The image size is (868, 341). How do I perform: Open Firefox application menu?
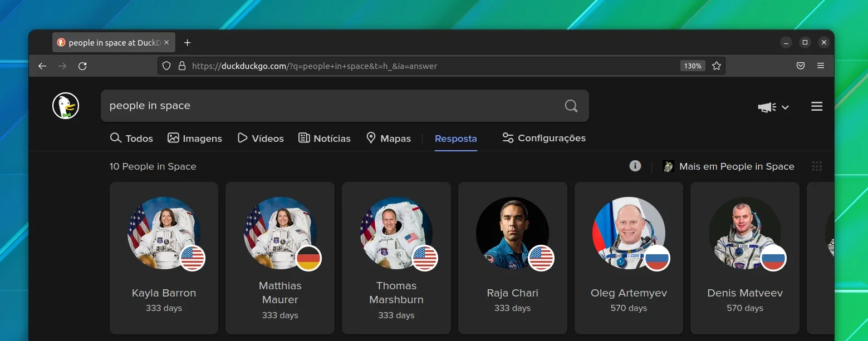pyautogui.click(x=821, y=66)
